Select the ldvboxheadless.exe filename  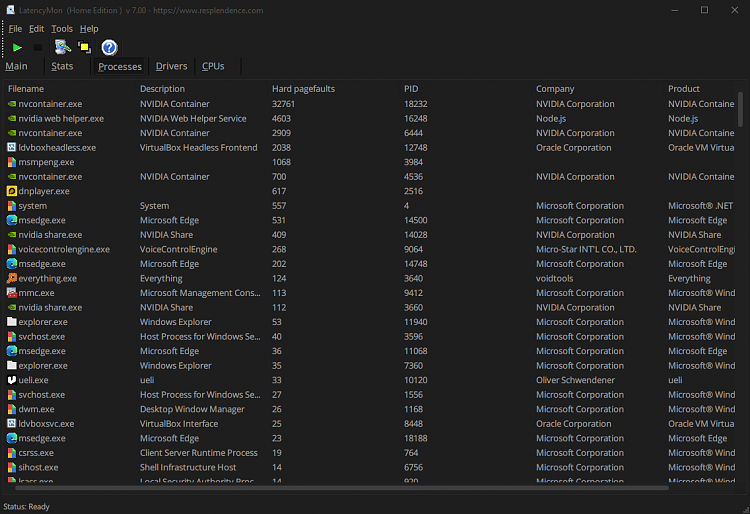click(57, 148)
